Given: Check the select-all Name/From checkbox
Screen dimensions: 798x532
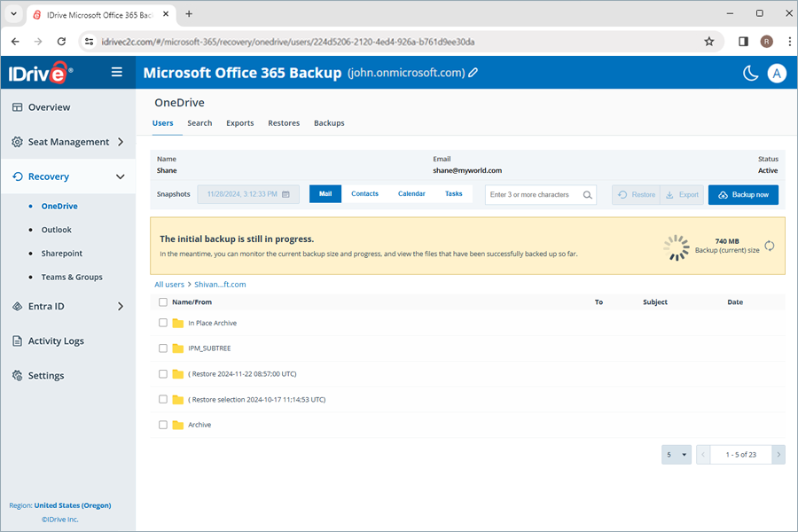Looking at the screenshot, I should (x=163, y=301).
